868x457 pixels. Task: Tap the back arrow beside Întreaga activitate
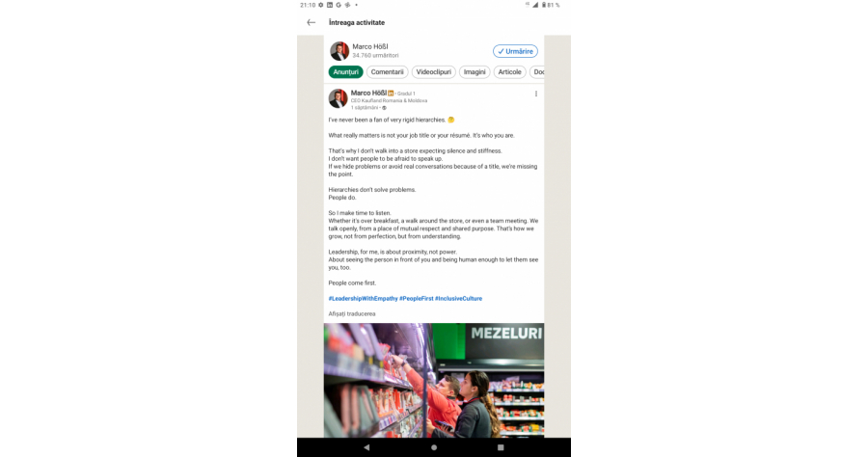click(x=312, y=23)
